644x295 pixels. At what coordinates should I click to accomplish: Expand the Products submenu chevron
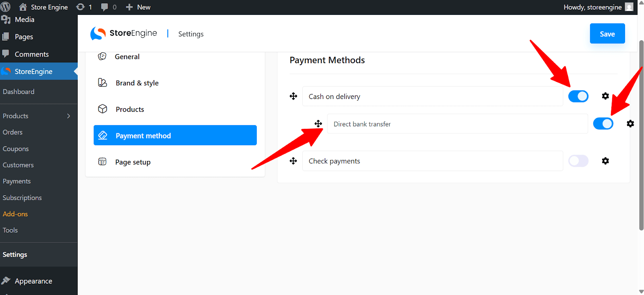(68, 116)
